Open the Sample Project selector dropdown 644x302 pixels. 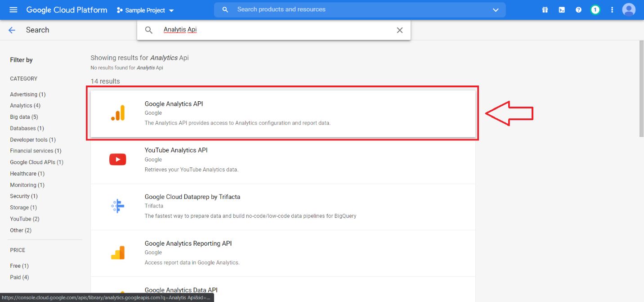pos(145,10)
